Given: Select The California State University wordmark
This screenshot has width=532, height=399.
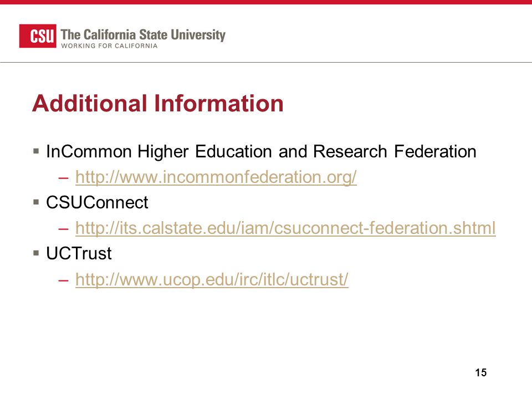Looking at the screenshot, I should pos(143,34).
